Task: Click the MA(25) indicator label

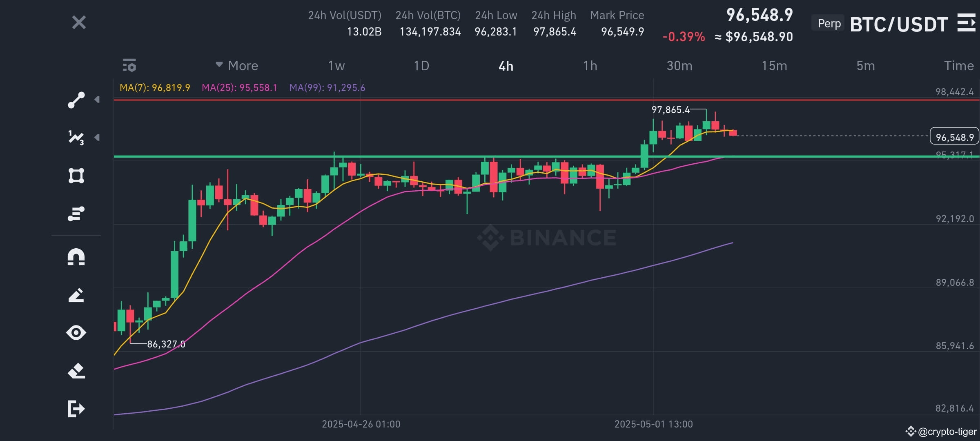Action: (x=239, y=88)
